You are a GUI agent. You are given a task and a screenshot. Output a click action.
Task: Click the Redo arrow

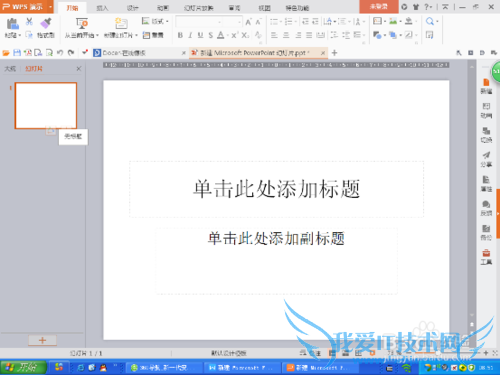click(x=71, y=53)
